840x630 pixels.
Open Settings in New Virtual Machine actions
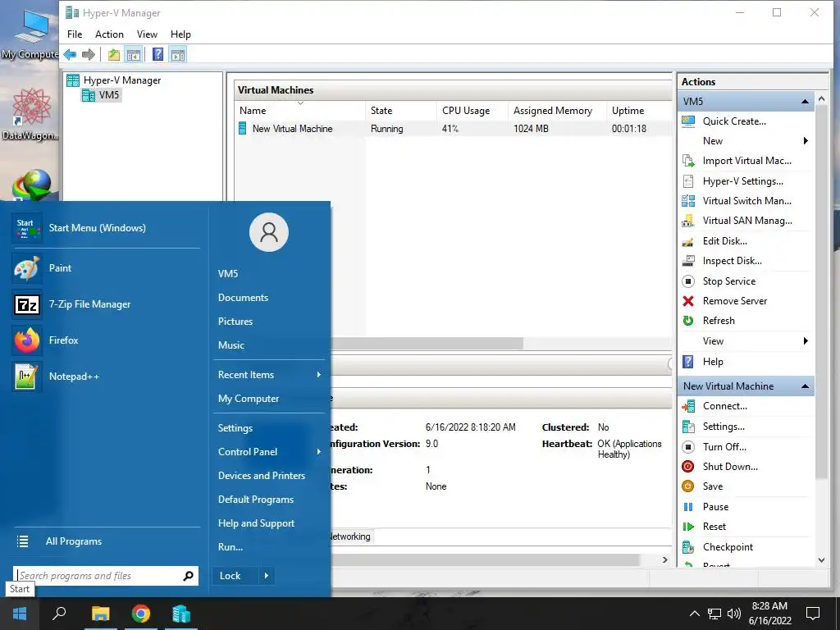pos(724,427)
